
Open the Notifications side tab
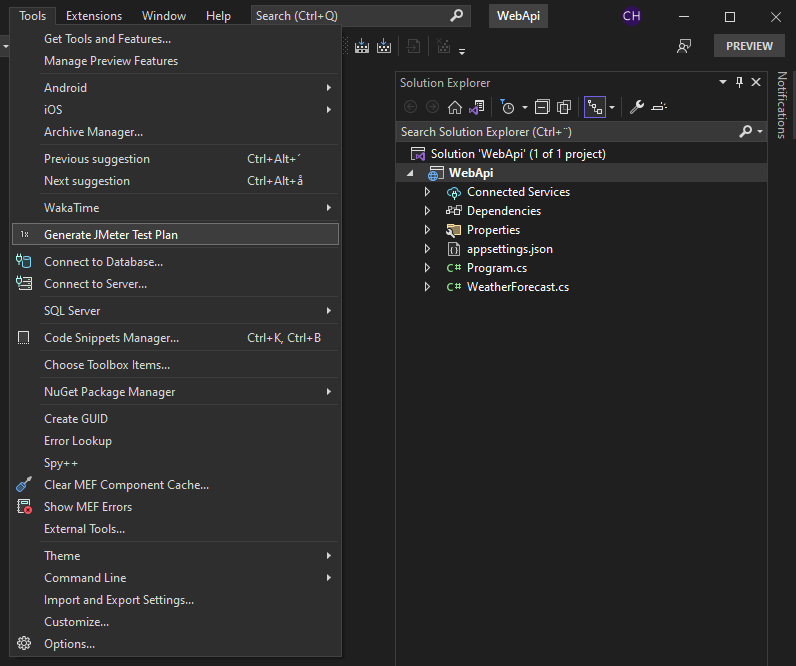click(782, 105)
